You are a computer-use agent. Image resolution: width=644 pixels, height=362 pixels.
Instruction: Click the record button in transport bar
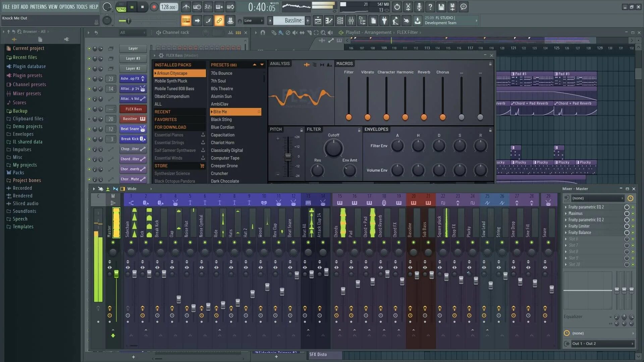(x=154, y=7)
